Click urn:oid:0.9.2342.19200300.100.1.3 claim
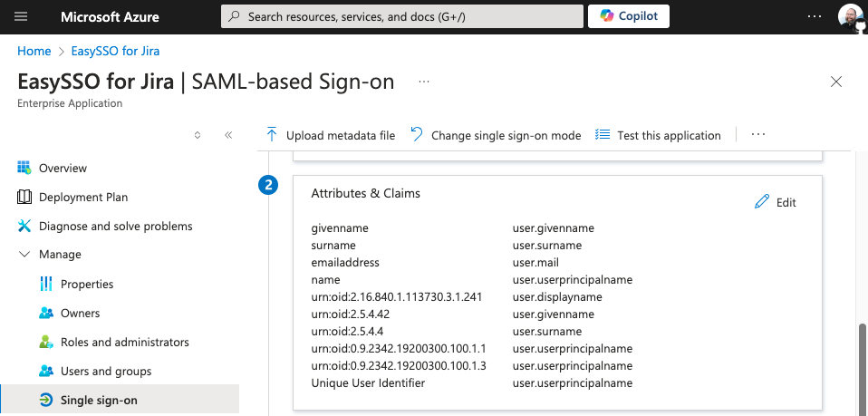The width and height of the screenshot is (868, 416). coord(399,365)
